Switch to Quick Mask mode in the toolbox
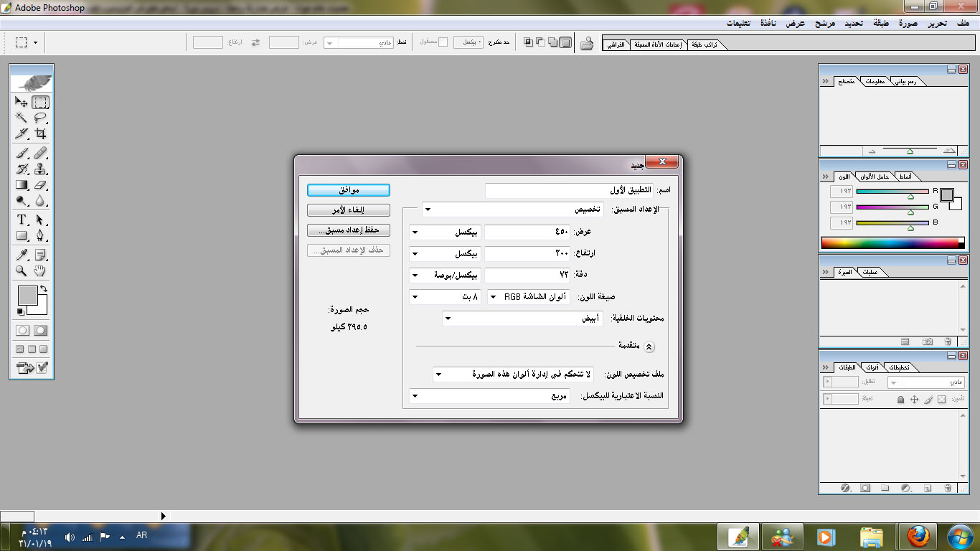The height and width of the screenshot is (551, 980). coord(41,331)
